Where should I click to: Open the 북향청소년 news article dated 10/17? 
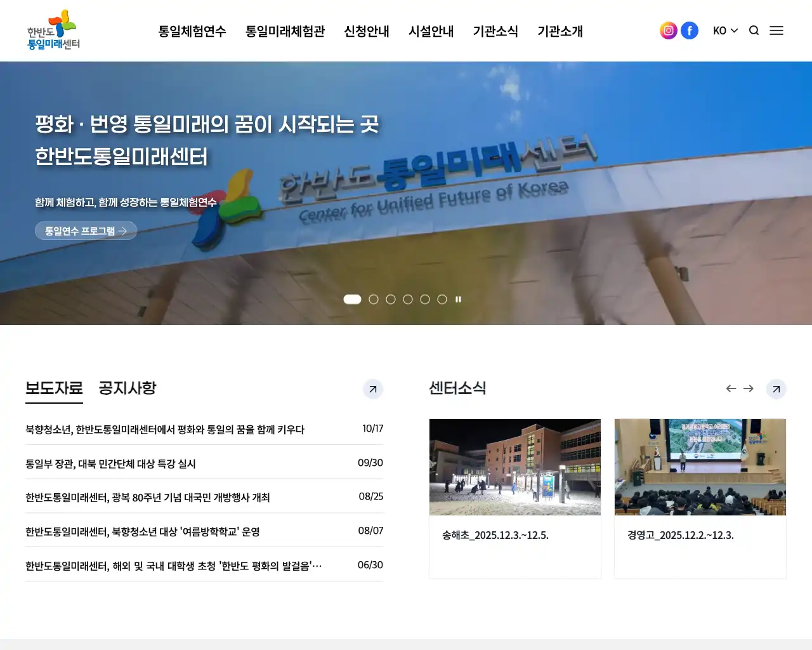(164, 429)
